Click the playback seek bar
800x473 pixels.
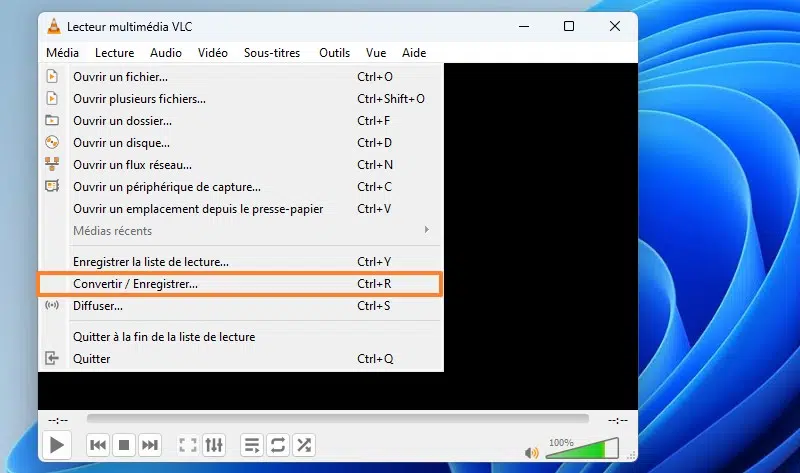click(338, 419)
